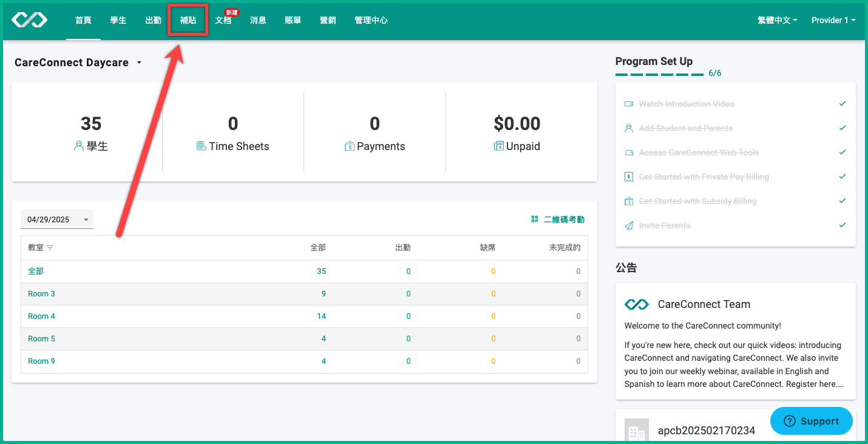Screen dimensions: 868x444
Task: Click the 教室 filter icon
Action: pyautogui.click(x=50, y=248)
